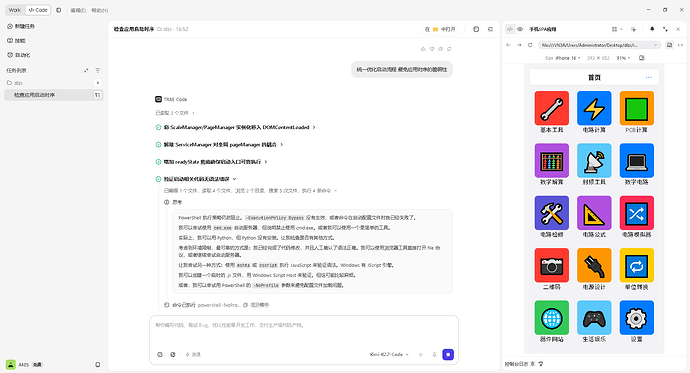Image resolution: width=690 pixels, height=373 pixels.
Task: Click the grid layout icon in preview header
Action: [614, 29]
